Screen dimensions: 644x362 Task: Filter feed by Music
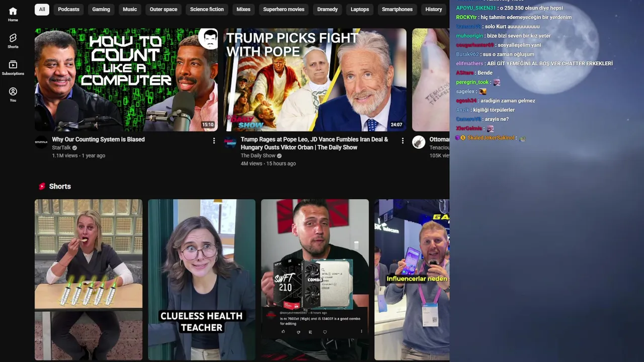tap(130, 9)
